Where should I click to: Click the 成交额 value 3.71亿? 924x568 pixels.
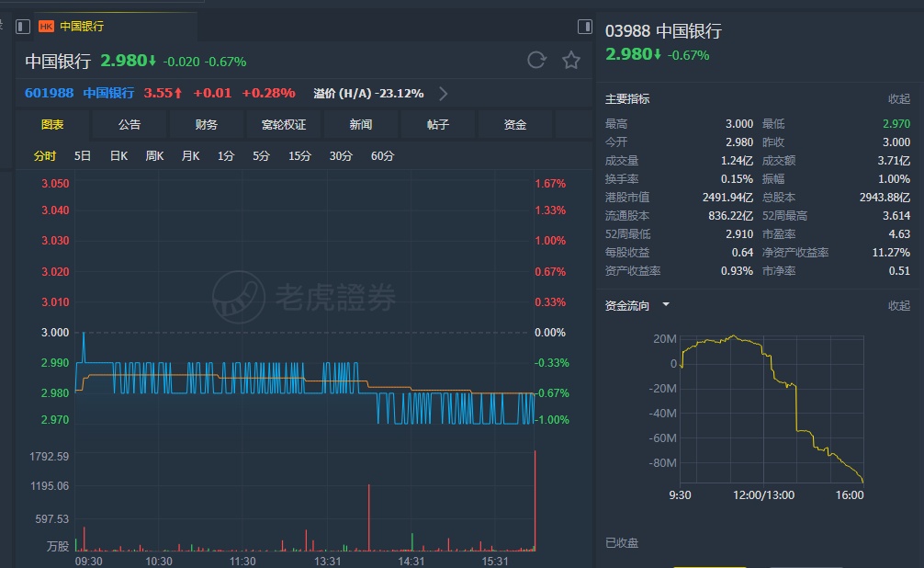point(894,161)
